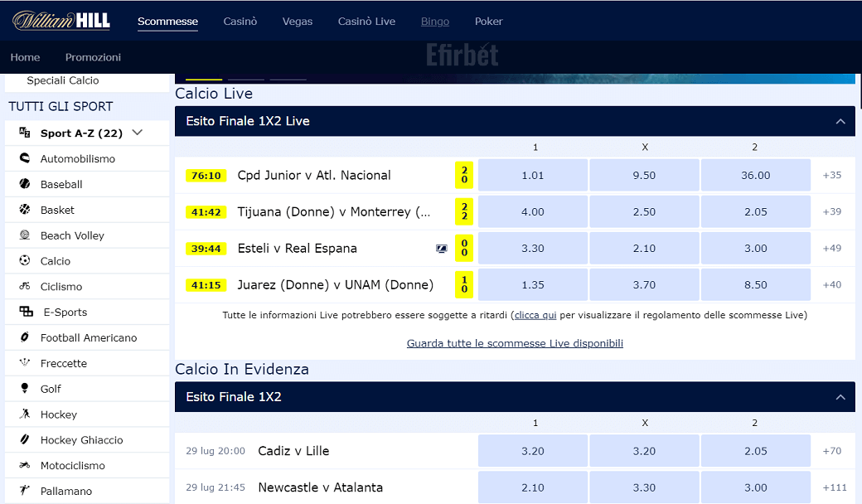This screenshot has height=504, width=862.
Task: Click the Beach Volley icon
Action: coord(25,235)
